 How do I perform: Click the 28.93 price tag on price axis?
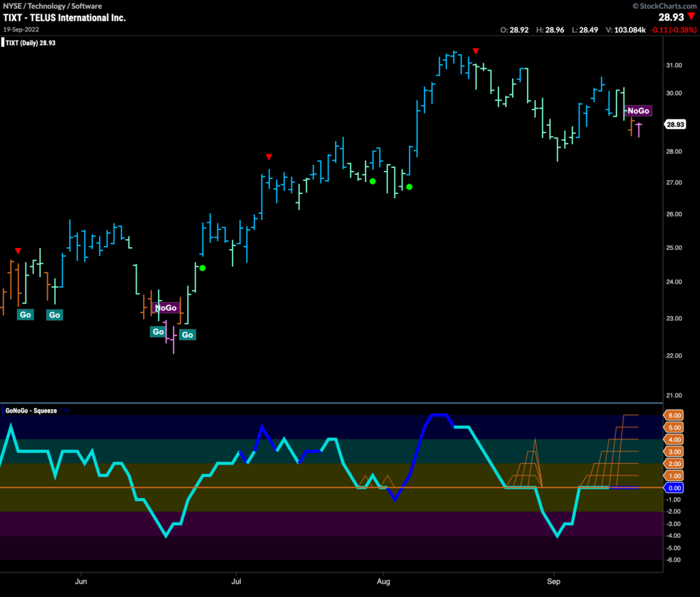(x=675, y=124)
